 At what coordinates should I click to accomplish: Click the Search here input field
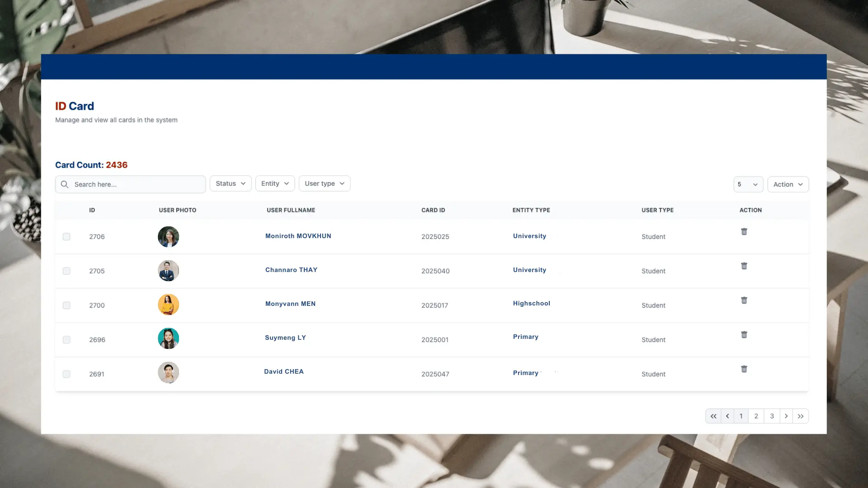pos(136,184)
